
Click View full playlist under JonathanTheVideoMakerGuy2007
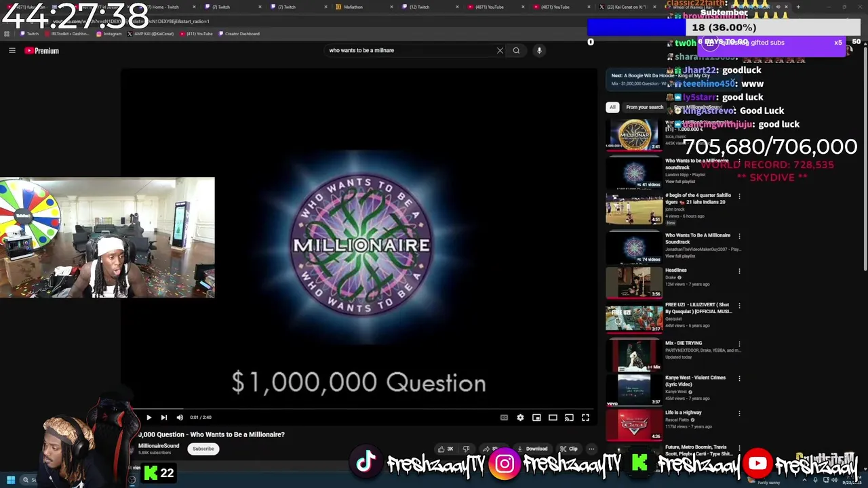[680, 256]
